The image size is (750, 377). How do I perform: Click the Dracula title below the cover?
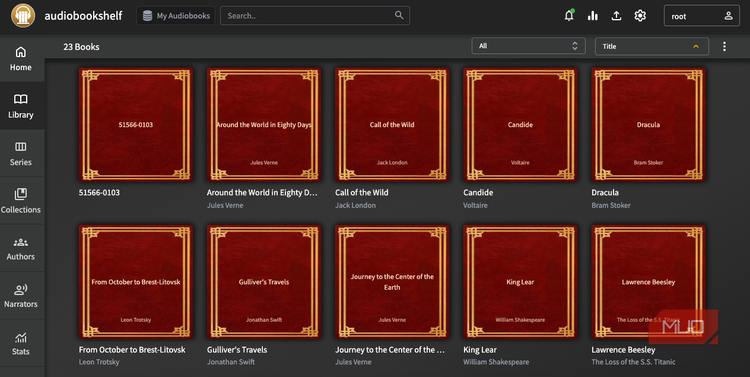point(605,192)
